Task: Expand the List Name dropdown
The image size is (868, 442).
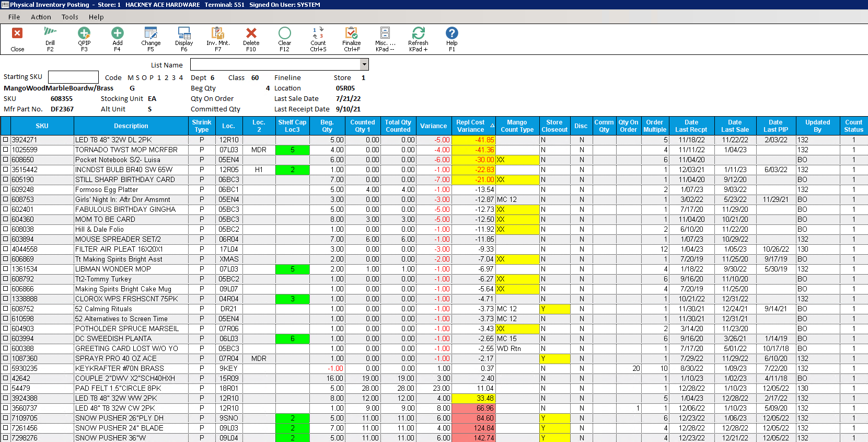Action: point(365,64)
